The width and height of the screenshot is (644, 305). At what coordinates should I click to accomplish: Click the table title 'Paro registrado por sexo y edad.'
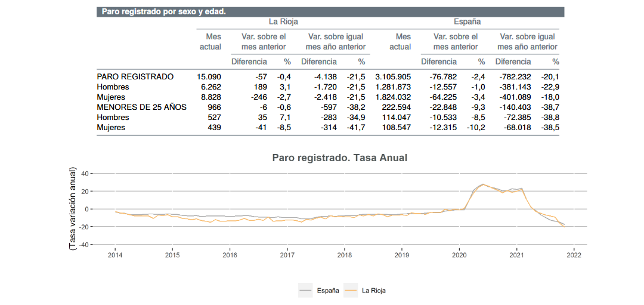tap(163, 11)
